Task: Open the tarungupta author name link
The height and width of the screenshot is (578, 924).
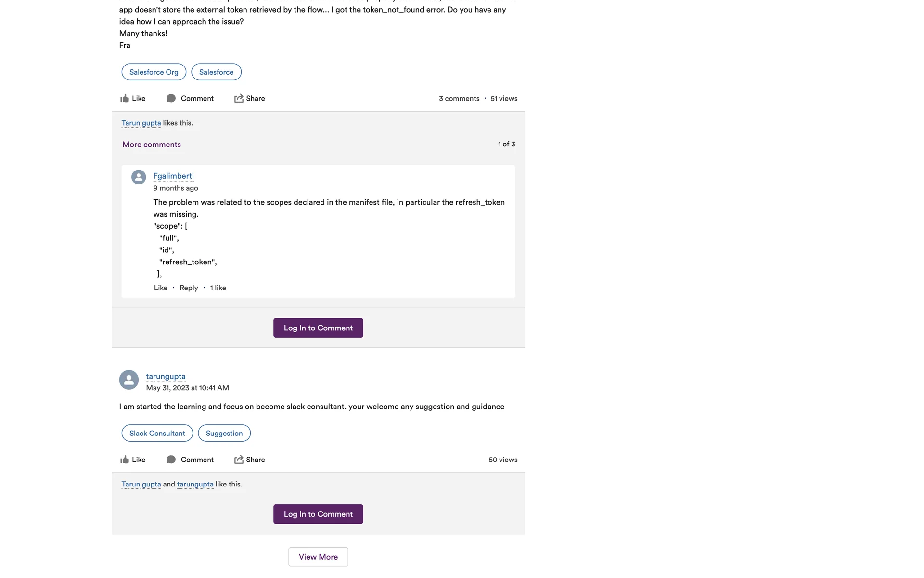Action: [166, 376]
